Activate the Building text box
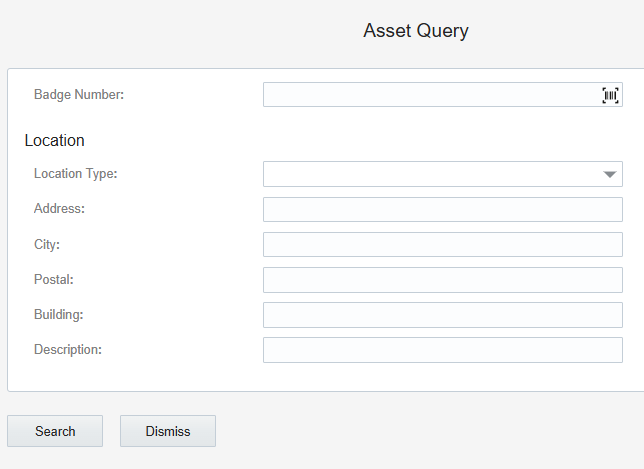The image size is (644, 469). (x=443, y=315)
